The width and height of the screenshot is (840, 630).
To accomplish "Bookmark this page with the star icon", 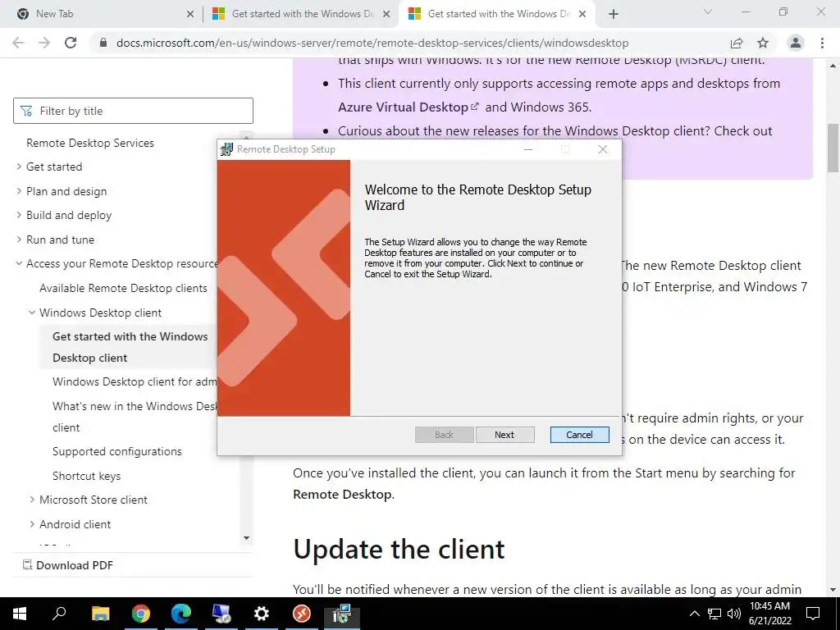I will pyautogui.click(x=763, y=43).
